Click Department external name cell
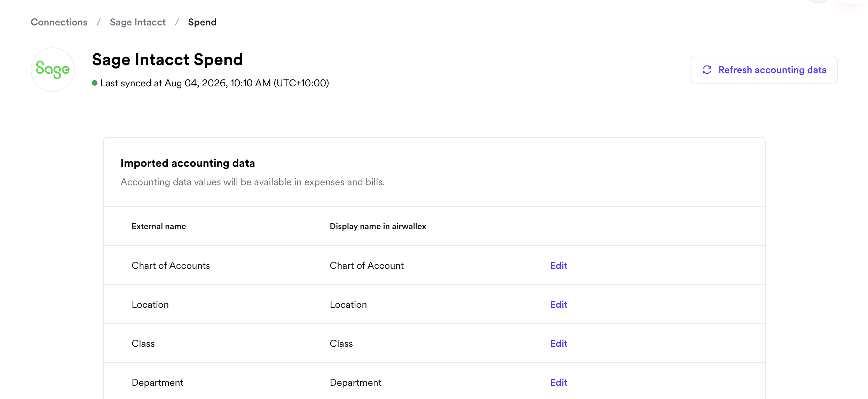The image size is (868, 399). [157, 382]
